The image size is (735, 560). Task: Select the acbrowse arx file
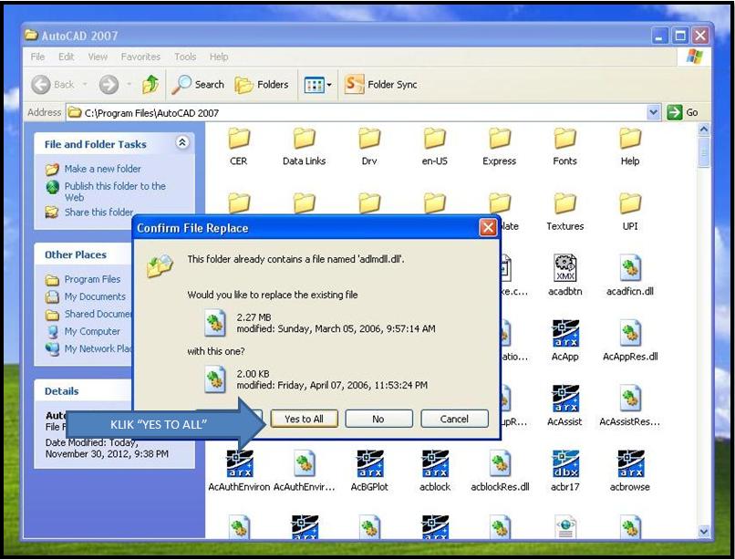click(x=630, y=471)
